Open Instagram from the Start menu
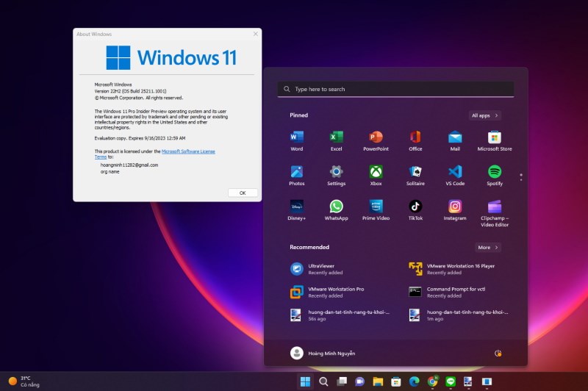Screen dimensions: 588x391 455,210
